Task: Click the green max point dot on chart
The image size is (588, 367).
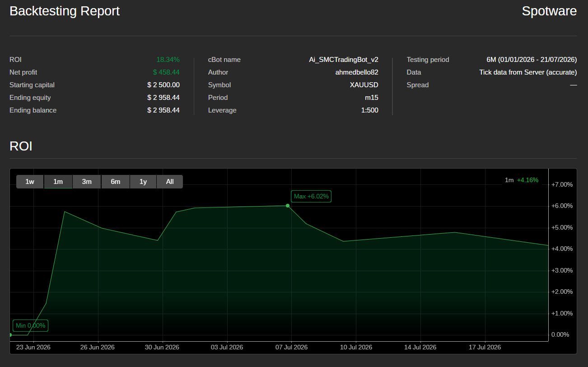Action: [x=288, y=206]
